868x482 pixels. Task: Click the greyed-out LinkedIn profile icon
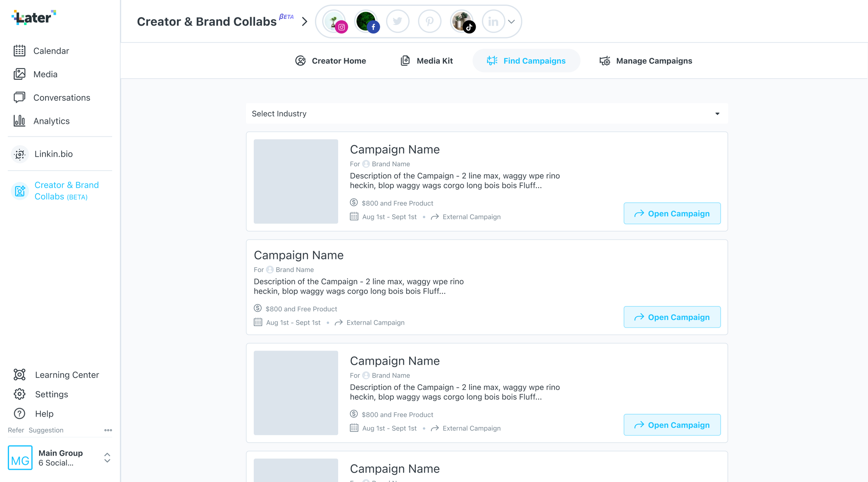493,22
